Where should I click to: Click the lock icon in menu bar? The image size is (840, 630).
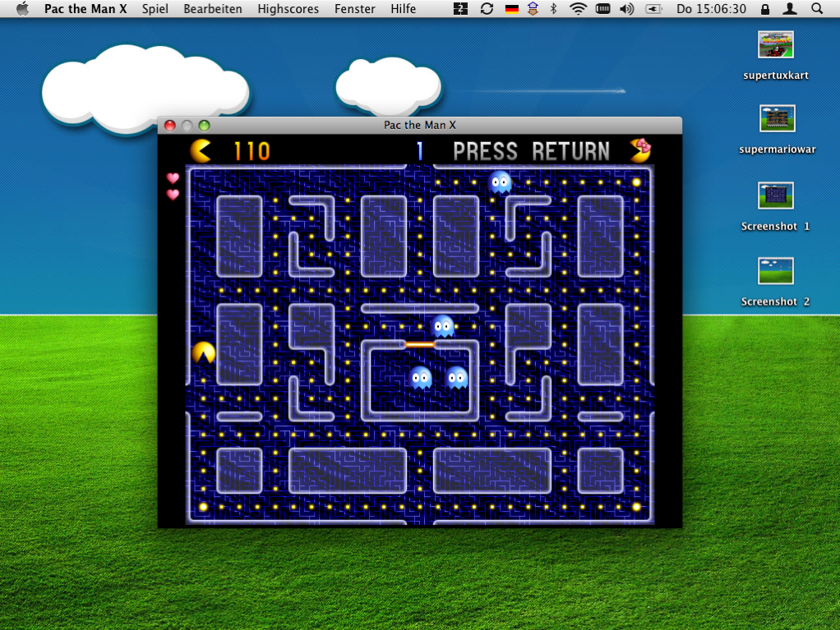(x=765, y=8)
